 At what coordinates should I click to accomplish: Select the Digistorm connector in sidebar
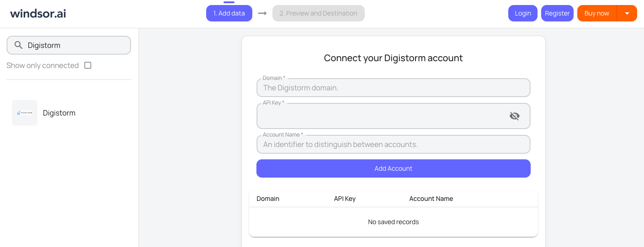tap(59, 113)
